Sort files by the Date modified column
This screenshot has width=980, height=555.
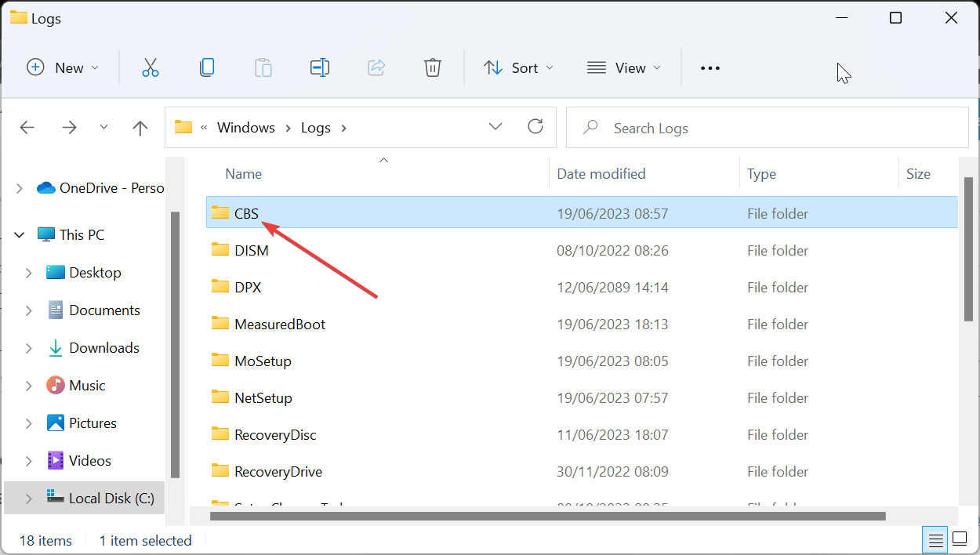(601, 173)
